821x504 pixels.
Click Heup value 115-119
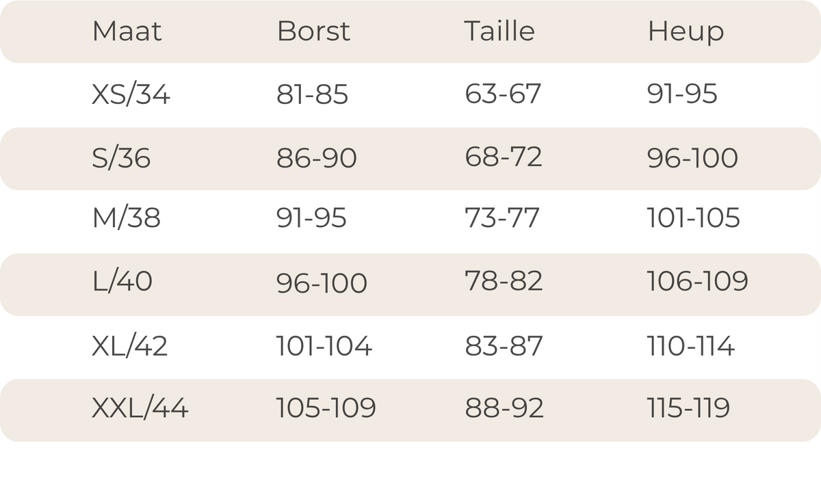pyautogui.click(x=689, y=408)
